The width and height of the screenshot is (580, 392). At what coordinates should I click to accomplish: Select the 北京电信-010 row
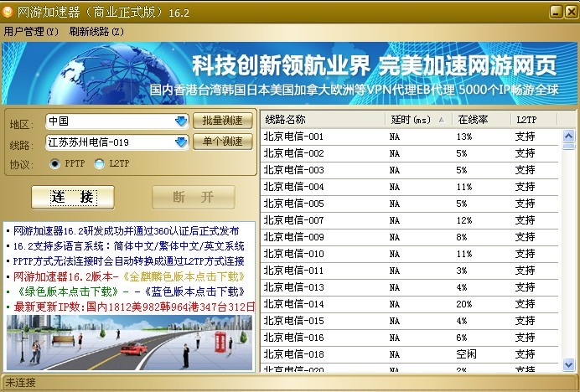(410, 254)
